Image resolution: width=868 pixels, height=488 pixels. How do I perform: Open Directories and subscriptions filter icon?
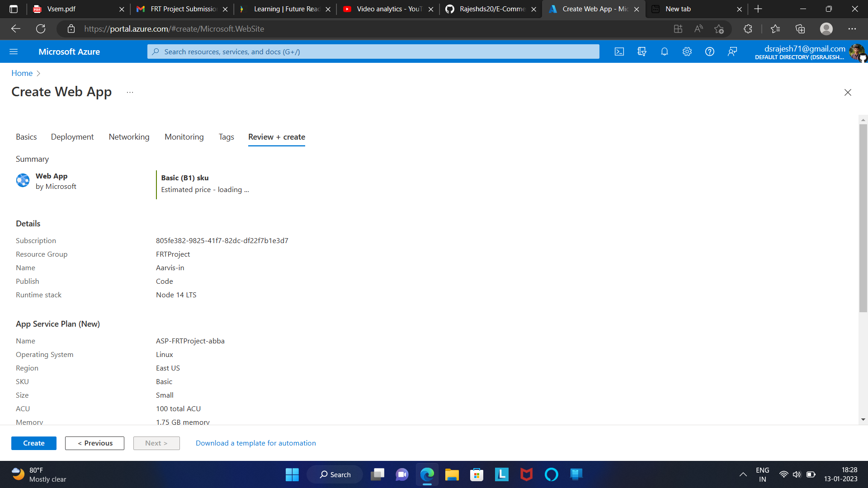coord(642,52)
